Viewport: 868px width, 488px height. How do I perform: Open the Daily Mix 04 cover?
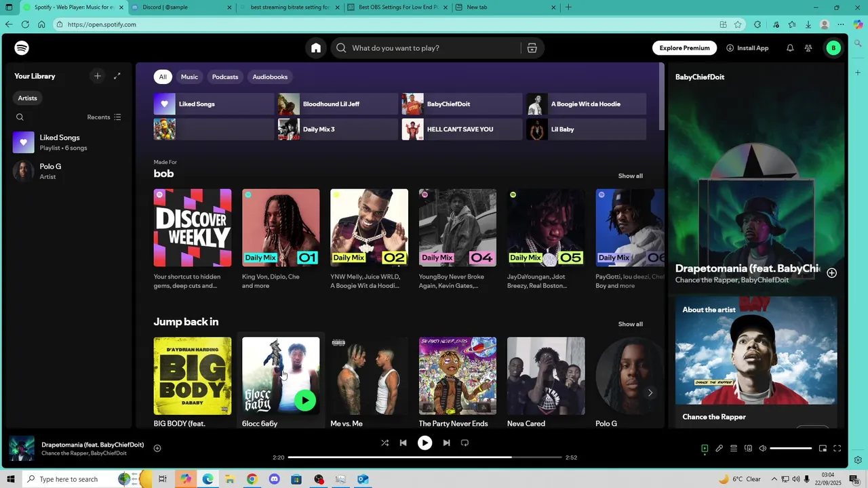[458, 228]
